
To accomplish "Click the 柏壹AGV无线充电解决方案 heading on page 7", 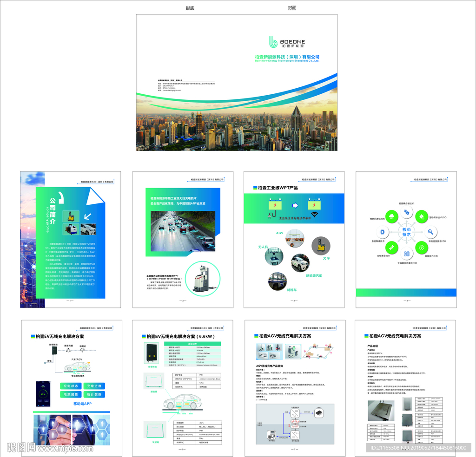I will (285, 336).
